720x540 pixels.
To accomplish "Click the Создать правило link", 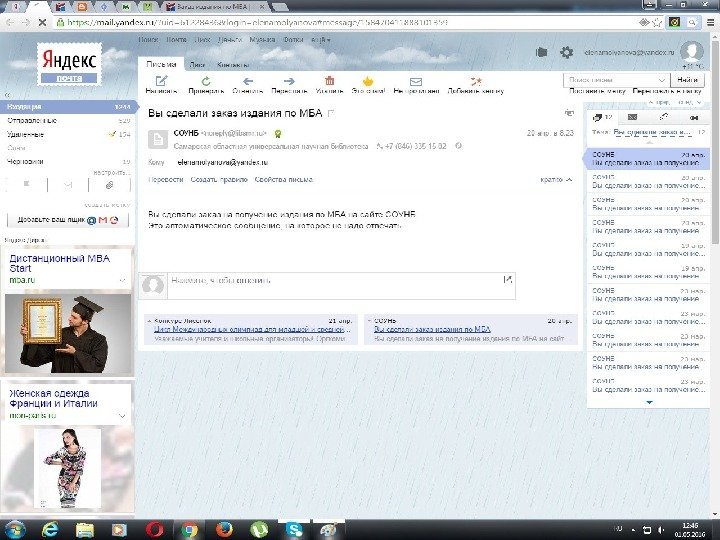I will pos(219,180).
